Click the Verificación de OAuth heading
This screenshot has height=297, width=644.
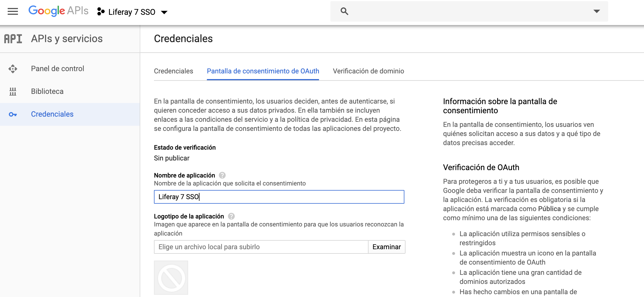pos(481,167)
